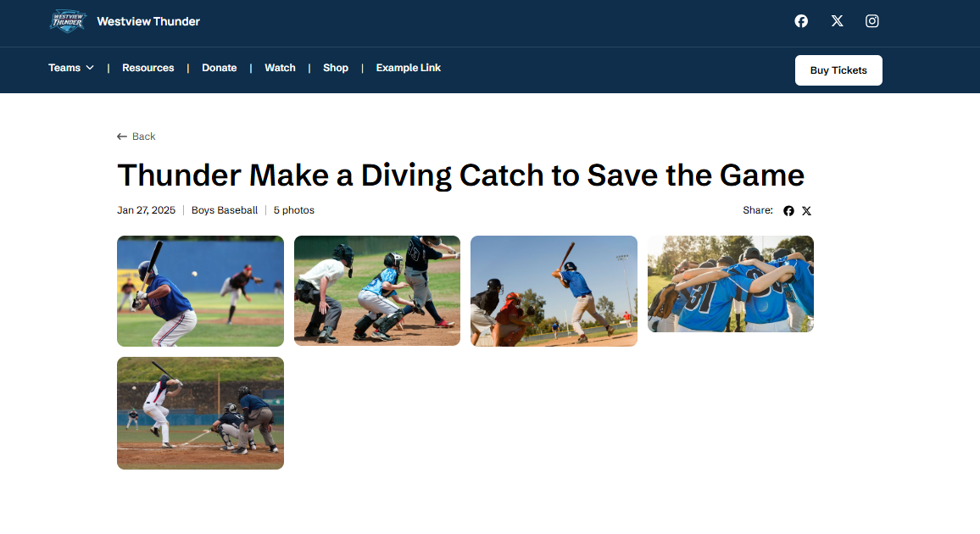Viewport: 980px width, 534px height.
Task: Open the Instagram icon in the header
Action: [871, 21]
